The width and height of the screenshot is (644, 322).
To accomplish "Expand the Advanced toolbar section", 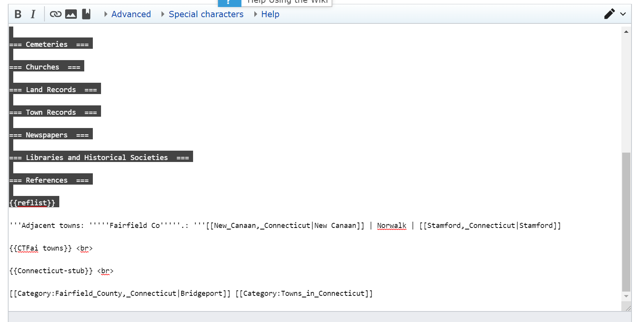I will [x=127, y=14].
